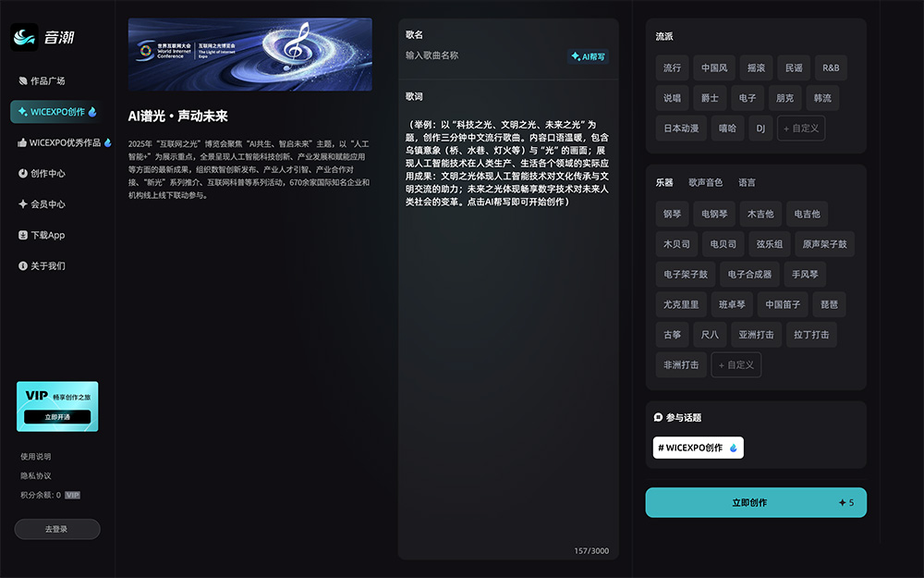Switch to the 语言 tab
The width and height of the screenshot is (924, 578).
[x=746, y=182]
